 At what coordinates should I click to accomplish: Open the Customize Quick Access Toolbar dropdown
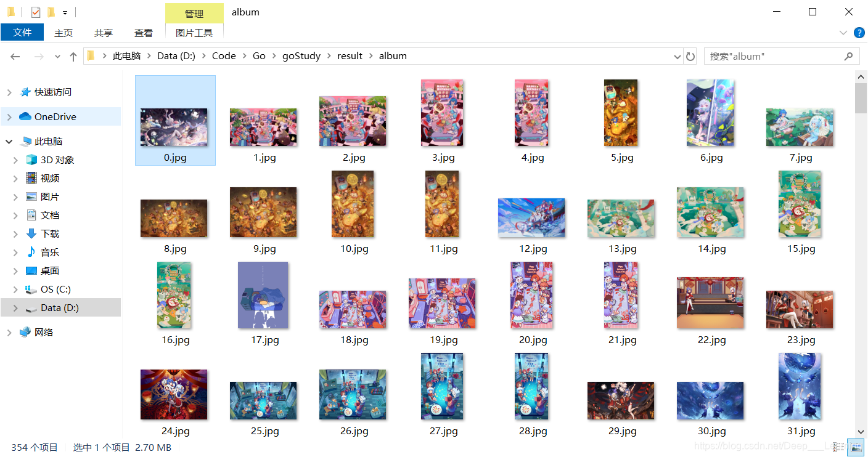point(65,12)
